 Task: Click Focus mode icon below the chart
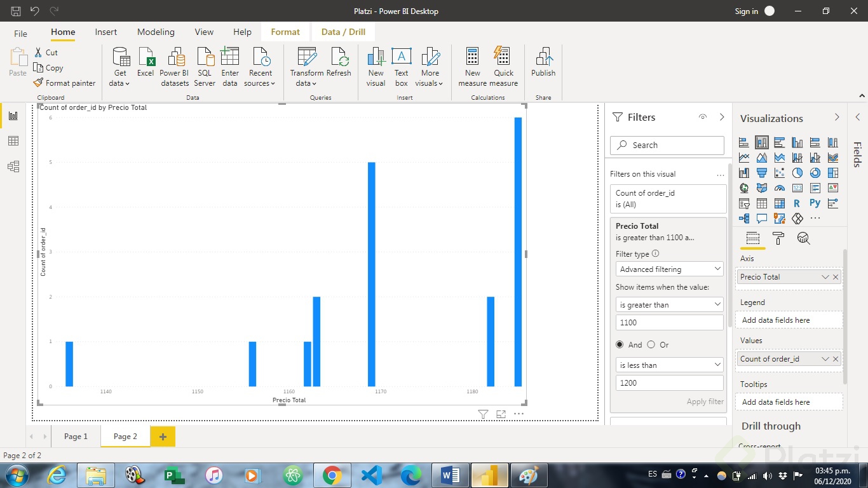[x=501, y=414]
